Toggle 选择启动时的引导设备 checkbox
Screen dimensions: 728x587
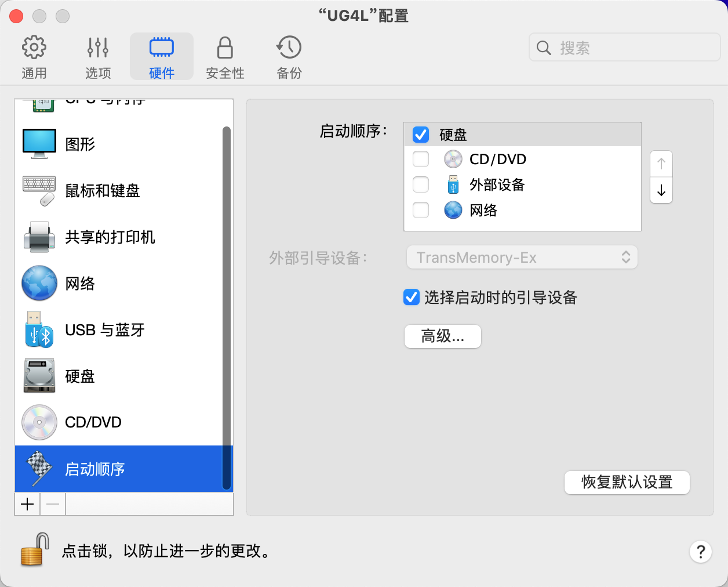[x=412, y=298]
